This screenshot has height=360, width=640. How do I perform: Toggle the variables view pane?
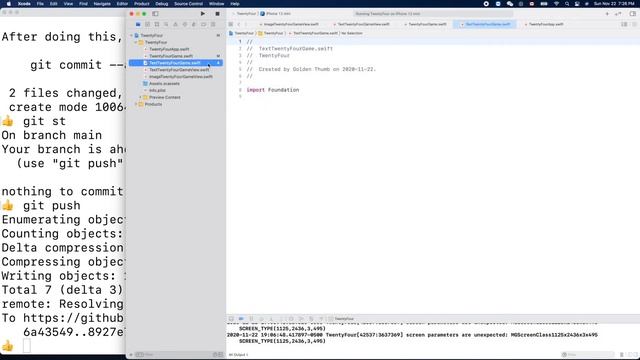pyautogui.click(x=629, y=355)
